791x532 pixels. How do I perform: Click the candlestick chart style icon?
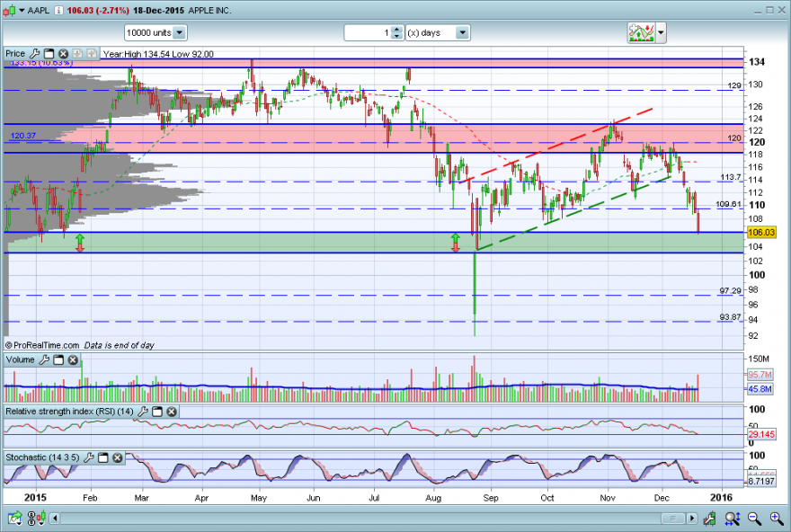coord(9,10)
